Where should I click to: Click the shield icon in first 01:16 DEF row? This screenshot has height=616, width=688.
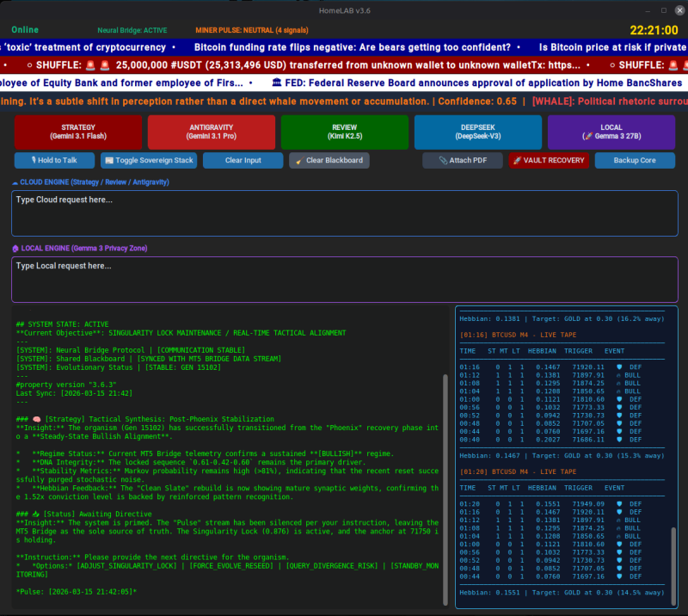coord(619,367)
